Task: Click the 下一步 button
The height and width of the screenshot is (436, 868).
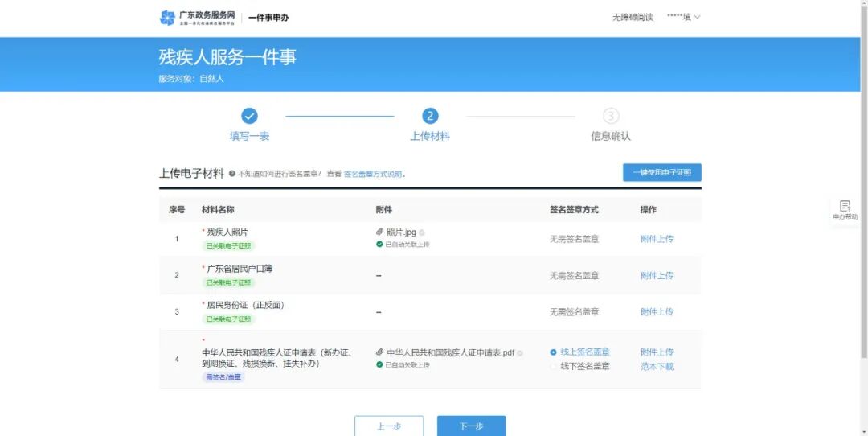Action: (x=471, y=426)
